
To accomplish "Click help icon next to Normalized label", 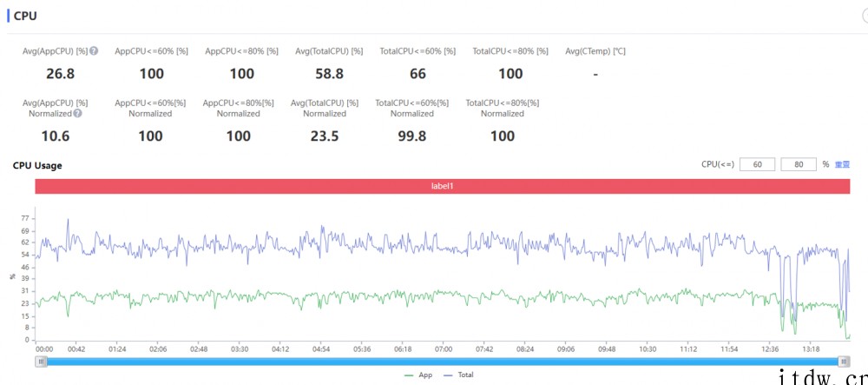I will point(78,114).
